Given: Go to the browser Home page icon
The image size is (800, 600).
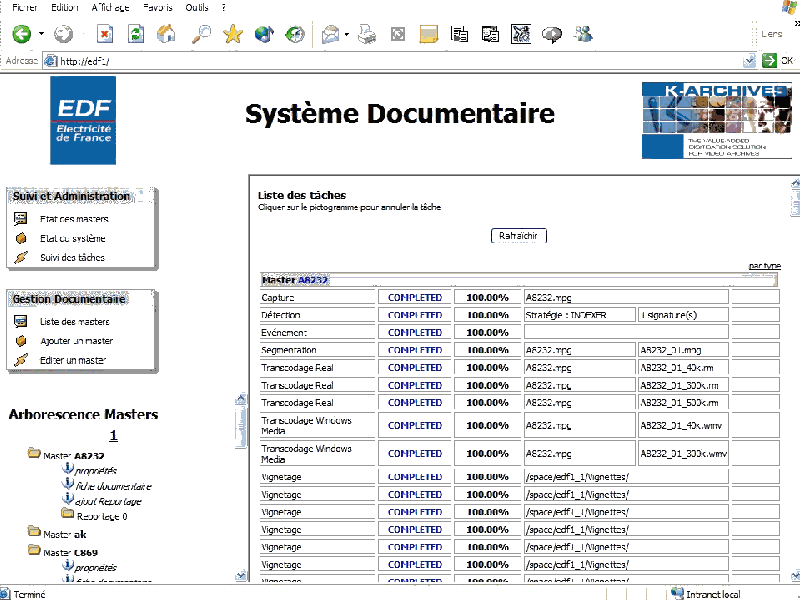Looking at the screenshot, I should (166, 34).
